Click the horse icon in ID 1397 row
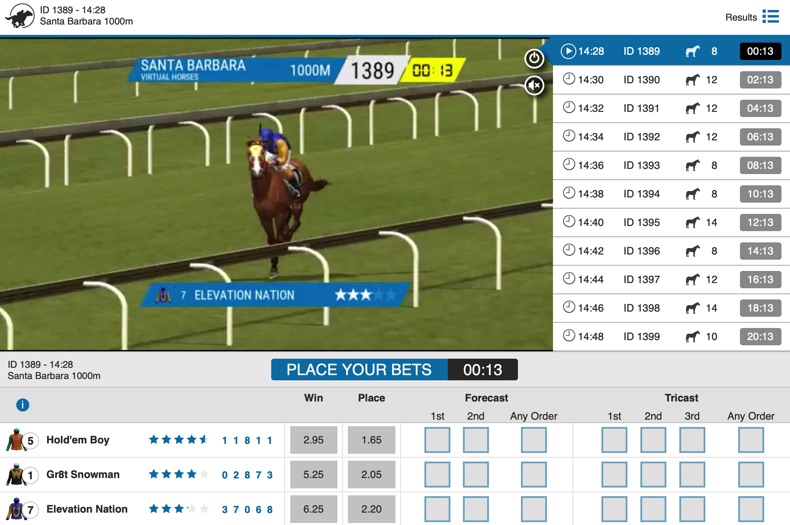Image resolution: width=790 pixels, height=525 pixels. [x=693, y=279]
